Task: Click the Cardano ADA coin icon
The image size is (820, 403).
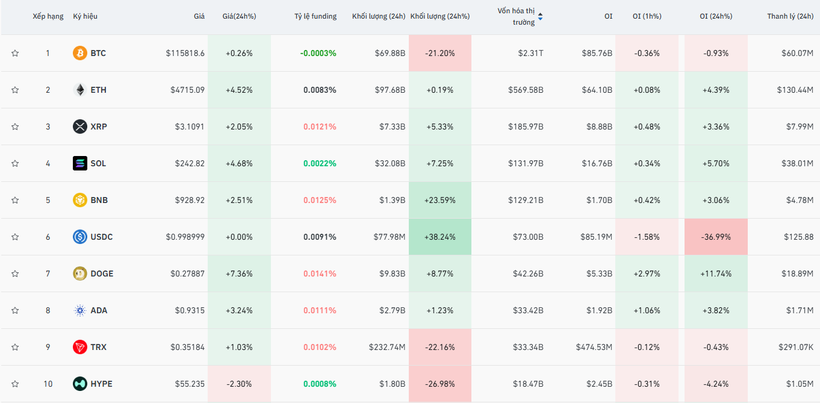Action: (x=80, y=311)
